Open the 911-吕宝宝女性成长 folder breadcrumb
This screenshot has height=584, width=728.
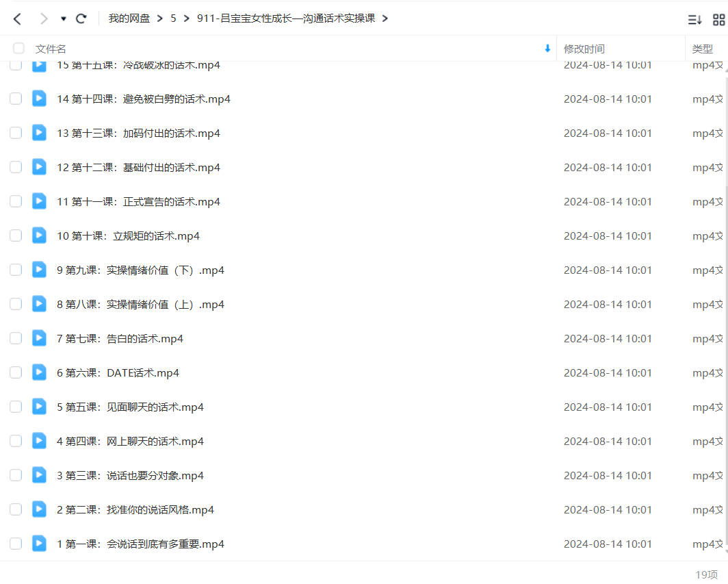coord(286,18)
